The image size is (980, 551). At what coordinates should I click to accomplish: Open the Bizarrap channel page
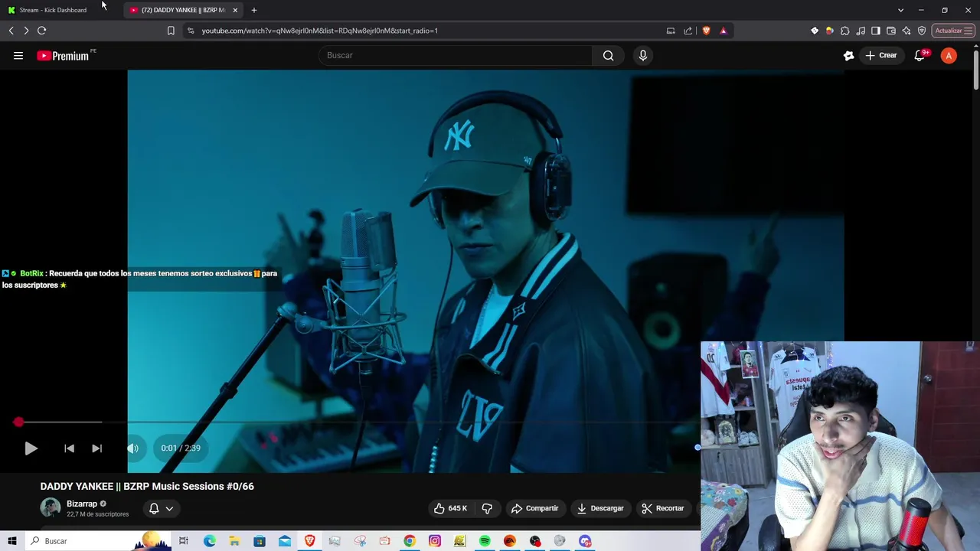(82, 504)
